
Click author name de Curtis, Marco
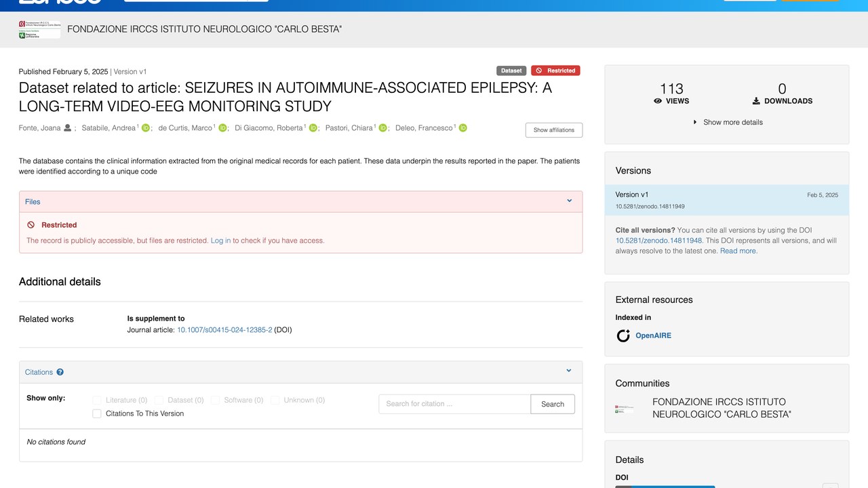[185, 128]
